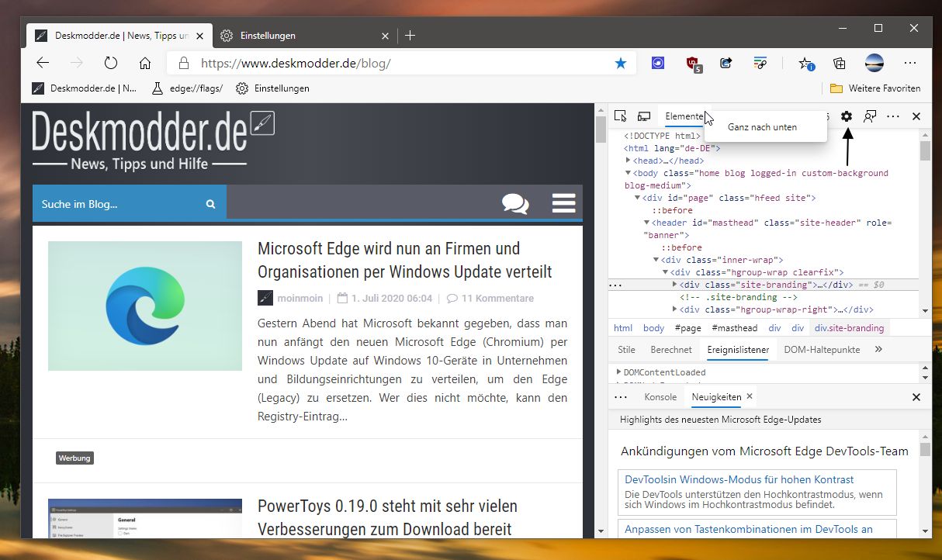
Task: Click the pen icon beside the Deskmodder.de logo
Action: click(x=263, y=124)
